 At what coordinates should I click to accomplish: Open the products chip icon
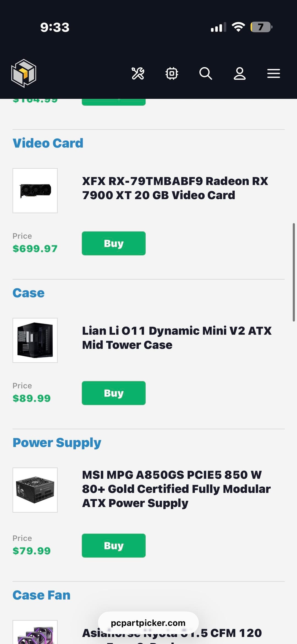172,73
